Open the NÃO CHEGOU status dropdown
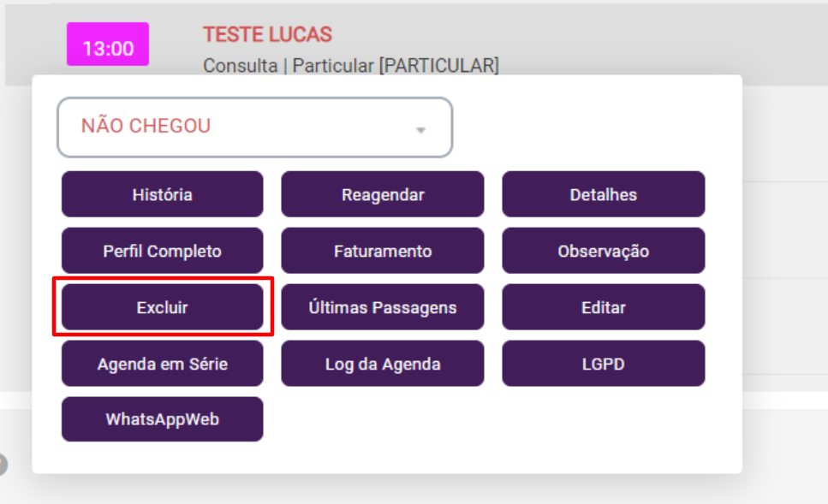 tap(240, 127)
